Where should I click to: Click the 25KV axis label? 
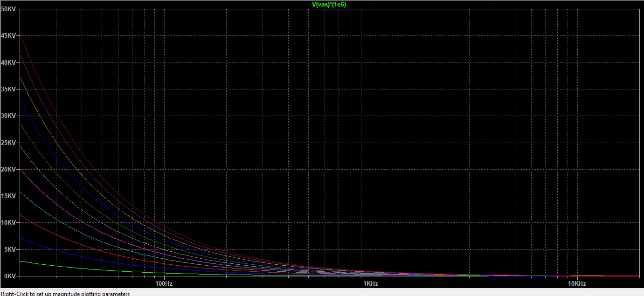tap(9, 143)
